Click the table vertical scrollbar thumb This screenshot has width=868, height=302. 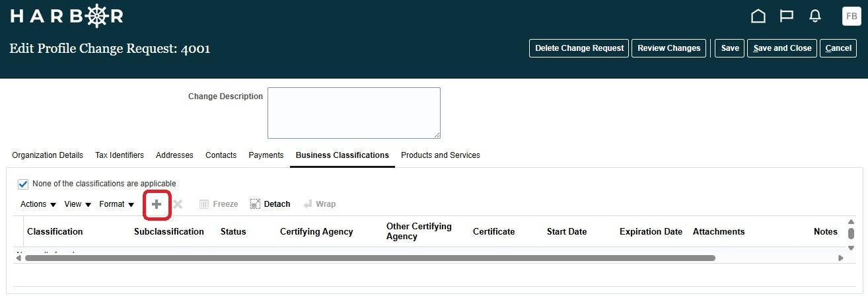point(851,233)
